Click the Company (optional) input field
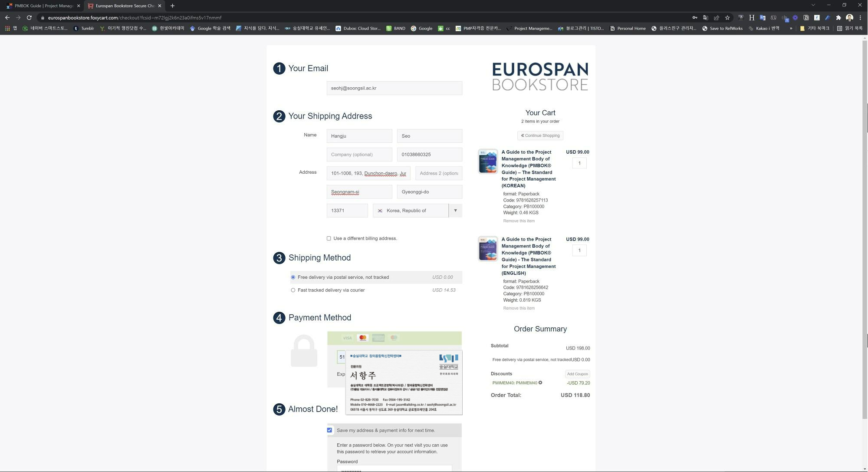 click(359, 155)
